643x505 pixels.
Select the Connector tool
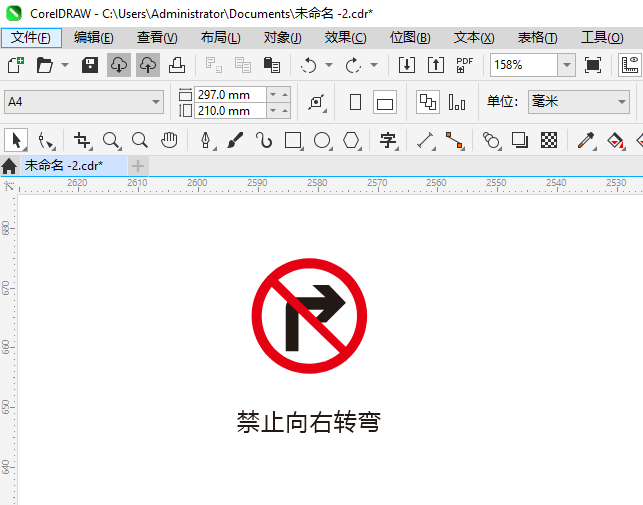454,141
